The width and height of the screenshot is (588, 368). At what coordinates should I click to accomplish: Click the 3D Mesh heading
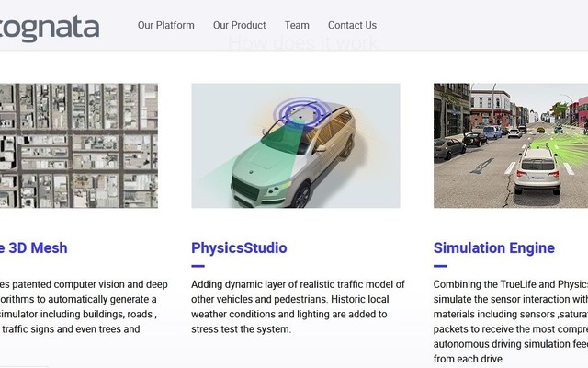pyautogui.click(x=34, y=248)
